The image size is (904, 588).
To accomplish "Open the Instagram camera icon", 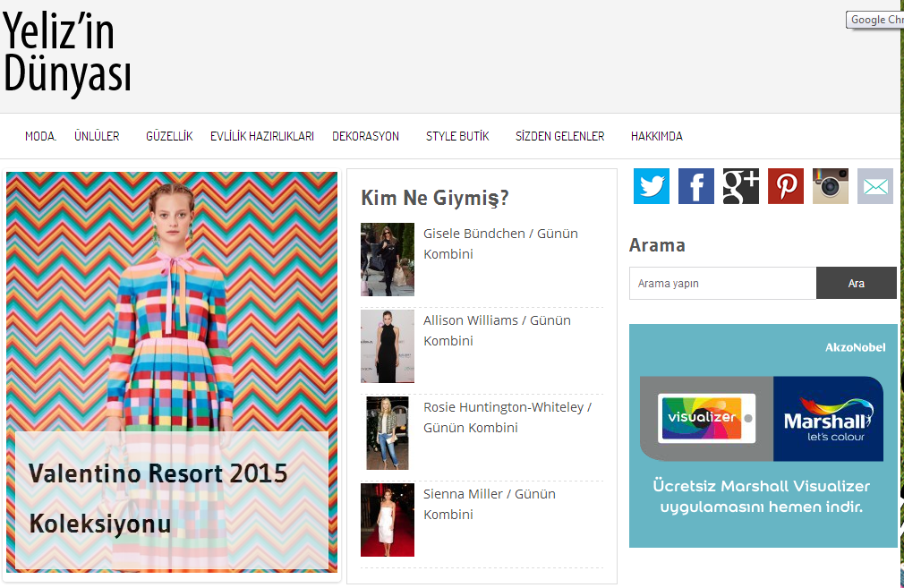I will (831, 186).
